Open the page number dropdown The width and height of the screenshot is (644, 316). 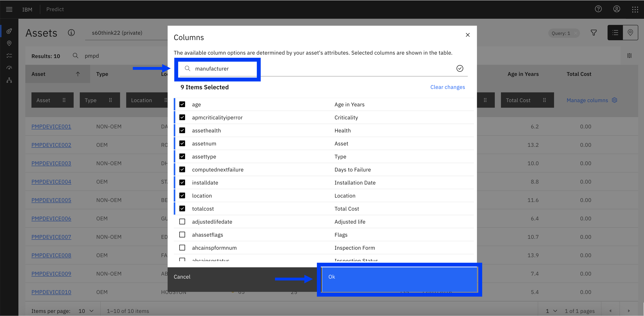click(551, 311)
